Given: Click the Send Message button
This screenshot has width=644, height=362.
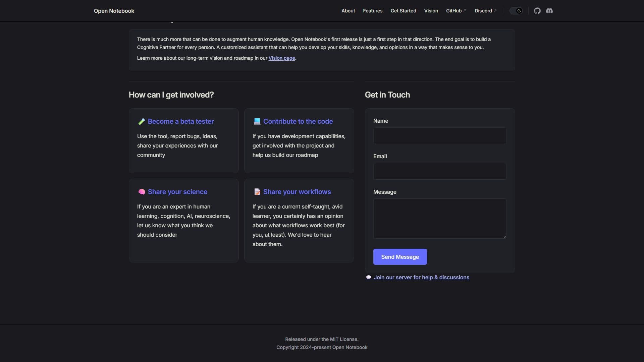Looking at the screenshot, I should pos(400,257).
